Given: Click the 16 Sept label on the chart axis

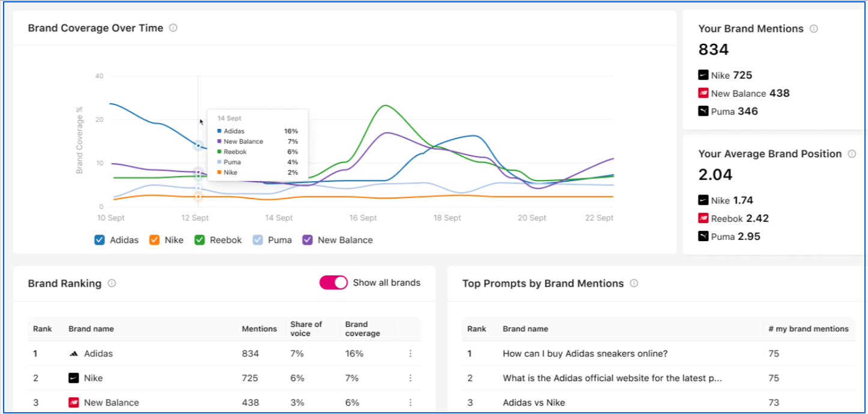Looking at the screenshot, I should [363, 218].
